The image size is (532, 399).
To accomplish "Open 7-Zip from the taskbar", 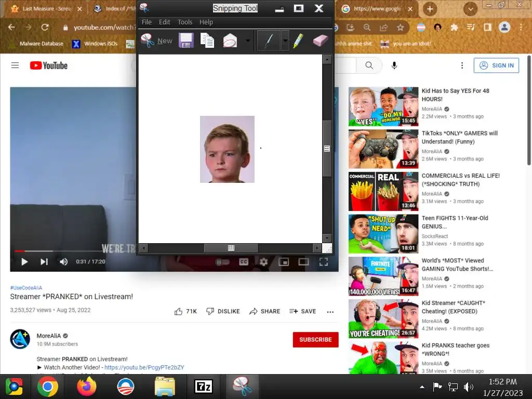I will (x=203, y=387).
